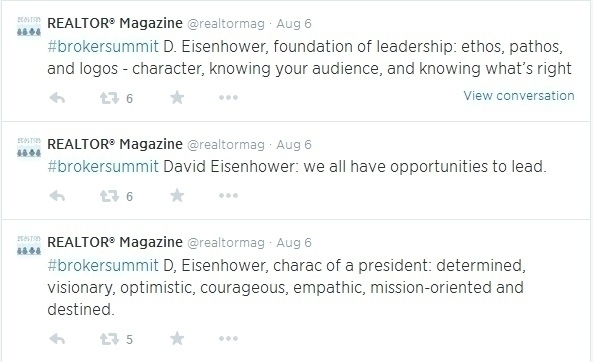Screen dimensions: 593x362
Task: Open View conversation link
Action: 519,96
